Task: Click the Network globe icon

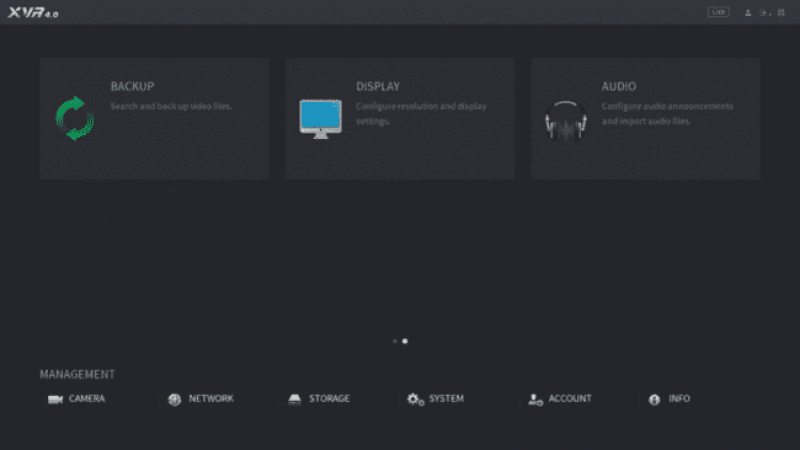Action: [174, 399]
